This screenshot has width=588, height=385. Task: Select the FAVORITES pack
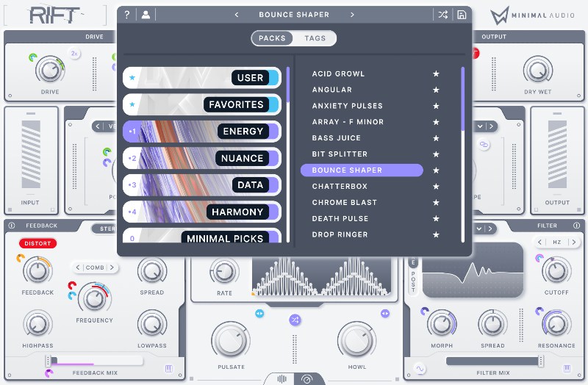click(201, 104)
